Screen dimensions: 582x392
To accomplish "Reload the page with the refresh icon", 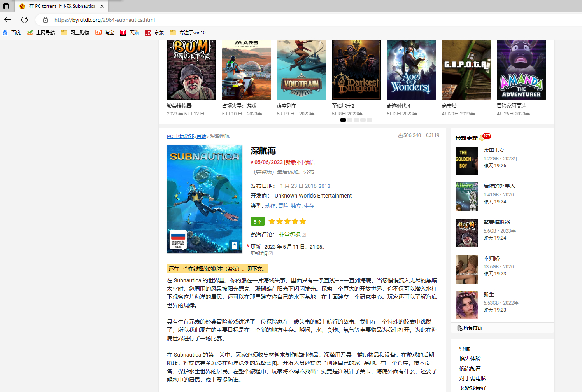I will click(25, 20).
